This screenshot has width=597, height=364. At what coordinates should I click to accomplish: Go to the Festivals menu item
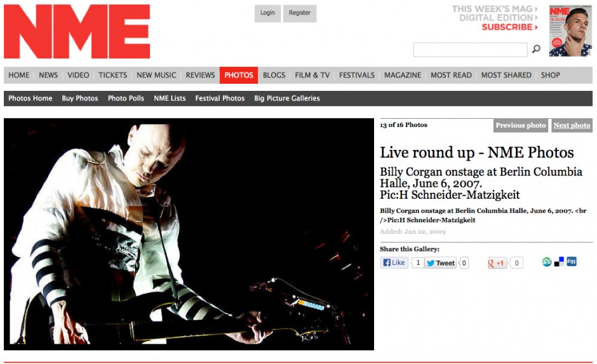[357, 75]
